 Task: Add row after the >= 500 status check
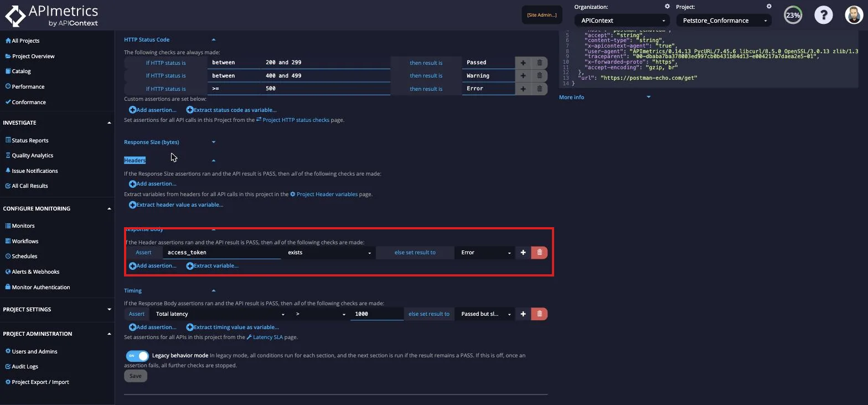coord(523,89)
